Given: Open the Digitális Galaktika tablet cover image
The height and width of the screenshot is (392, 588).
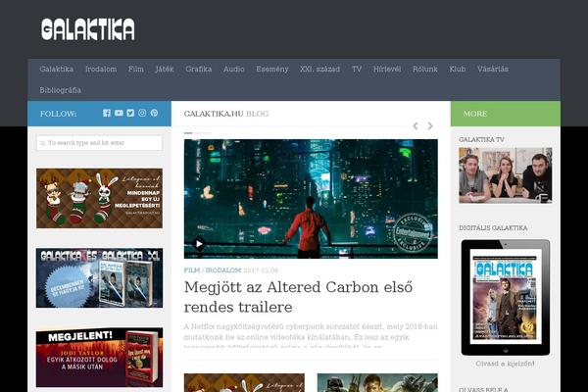Looking at the screenshot, I should click(x=505, y=298).
